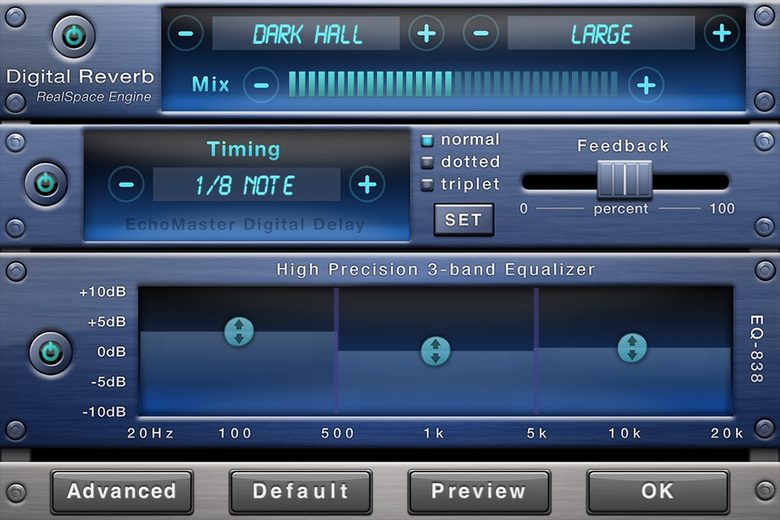780x520 pixels.
Task: Open the Advanced settings
Action: pos(122,492)
